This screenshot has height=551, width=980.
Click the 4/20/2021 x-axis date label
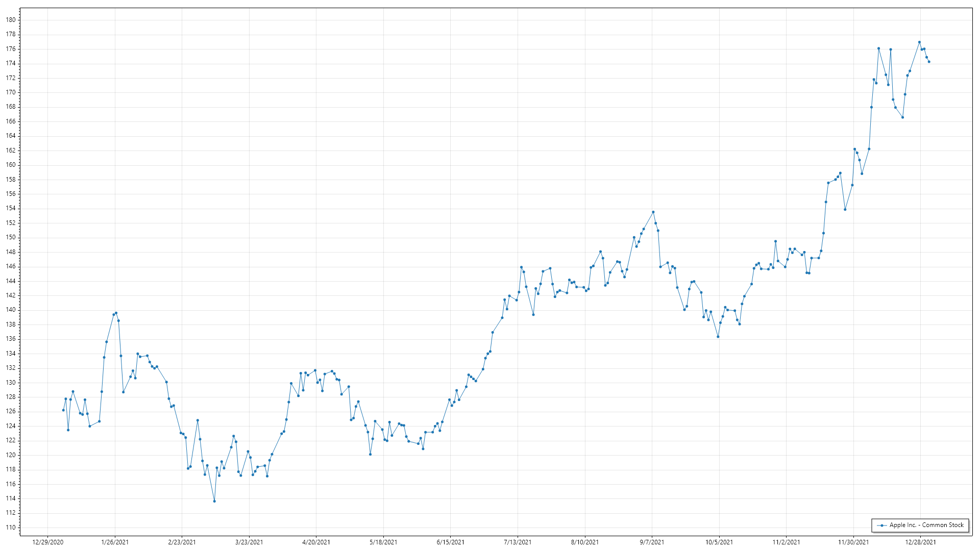pos(316,542)
